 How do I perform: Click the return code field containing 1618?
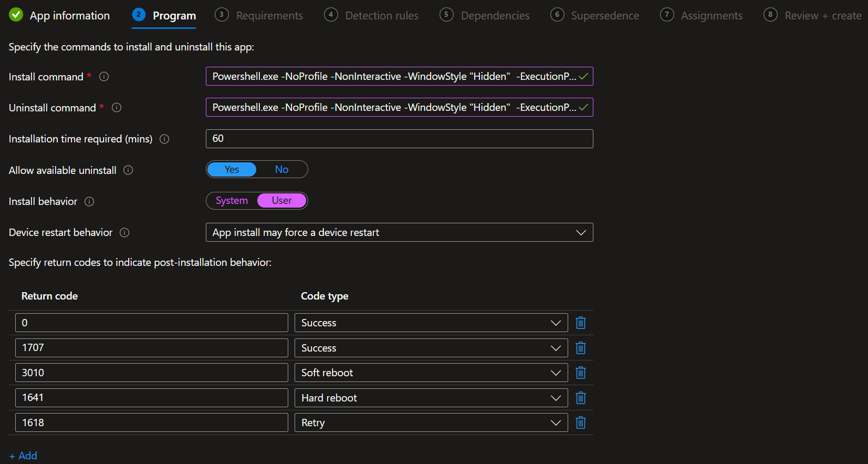click(x=152, y=422)
